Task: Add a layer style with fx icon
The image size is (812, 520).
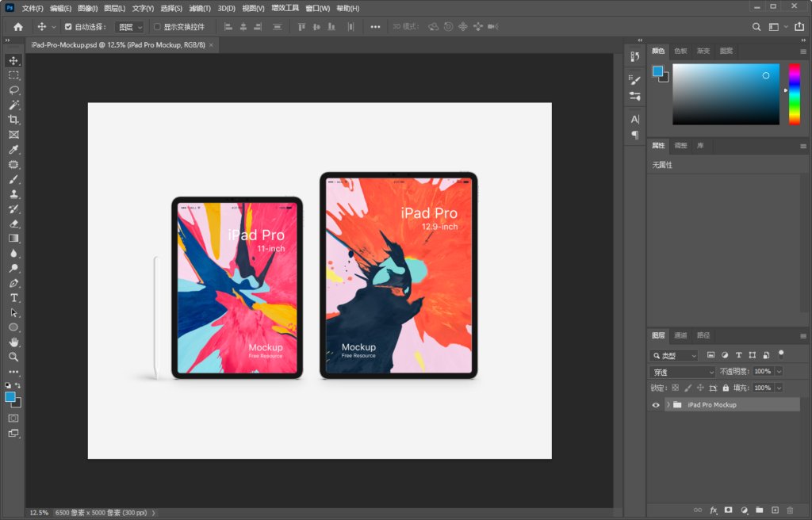Action: point(713,510)
